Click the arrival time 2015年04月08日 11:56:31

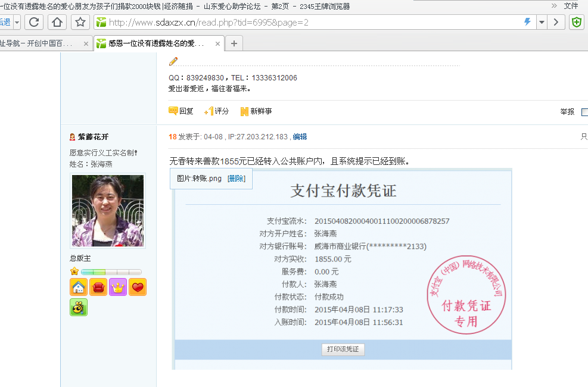[359, 322]
